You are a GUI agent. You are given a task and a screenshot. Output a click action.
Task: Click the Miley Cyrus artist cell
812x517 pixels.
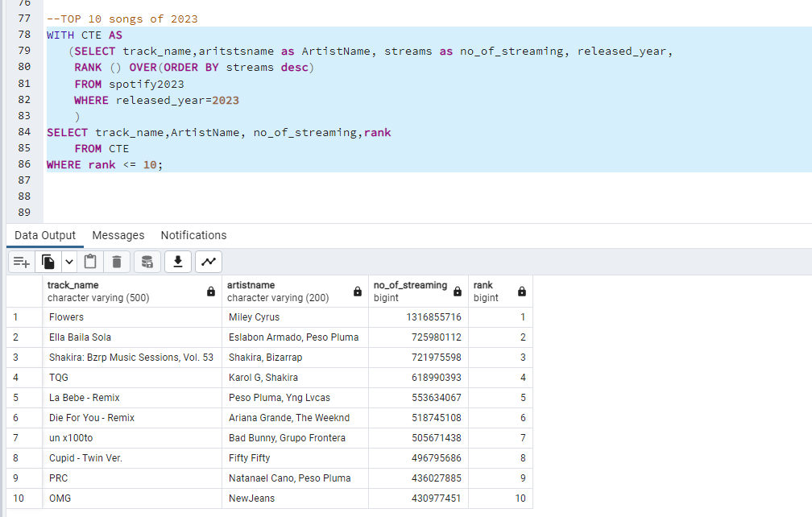tap(258, 316)
